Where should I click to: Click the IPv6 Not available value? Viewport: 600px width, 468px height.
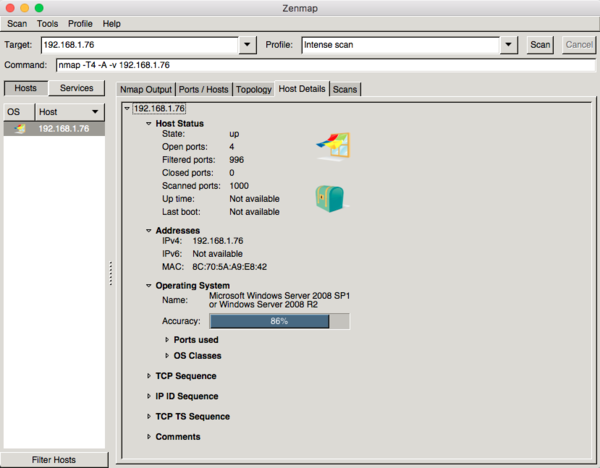click(x=217, y=254)
